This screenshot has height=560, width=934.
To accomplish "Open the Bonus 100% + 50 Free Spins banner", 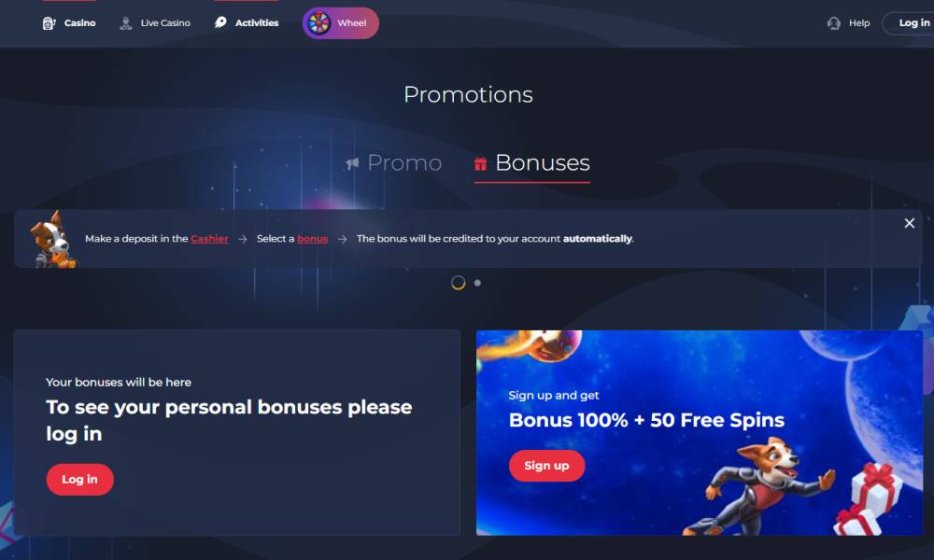I will coord(700,433).
